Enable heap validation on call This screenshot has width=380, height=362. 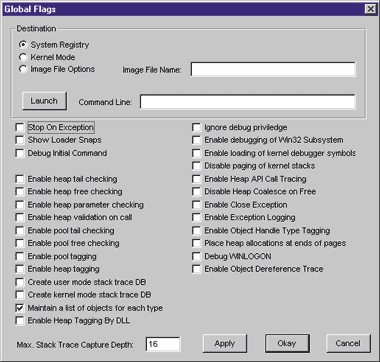point(20,217)
